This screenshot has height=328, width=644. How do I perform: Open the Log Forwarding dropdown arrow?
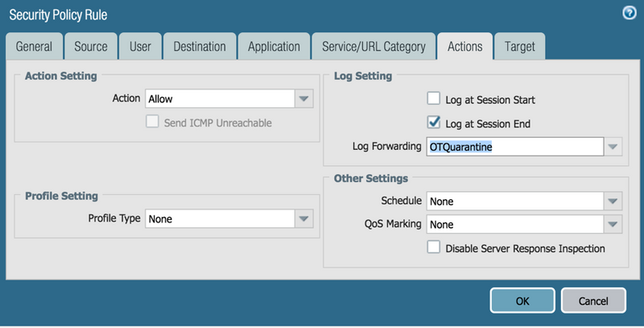click(613, 147)
